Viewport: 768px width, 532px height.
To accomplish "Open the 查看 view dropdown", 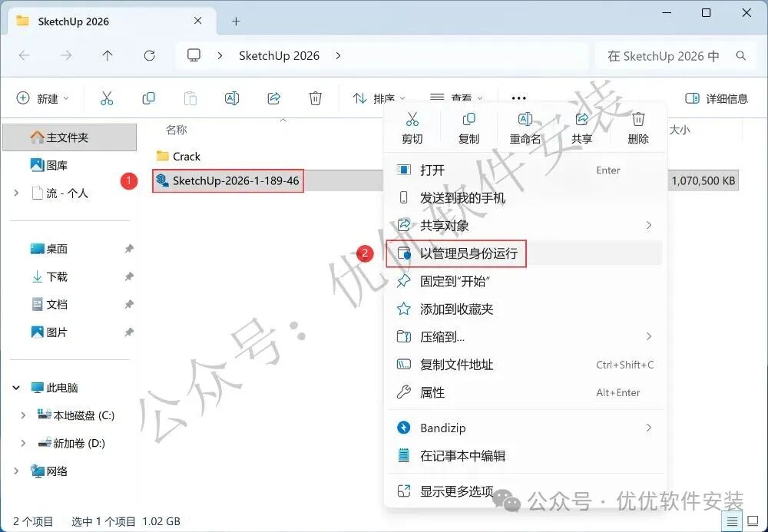I will 456,98.
